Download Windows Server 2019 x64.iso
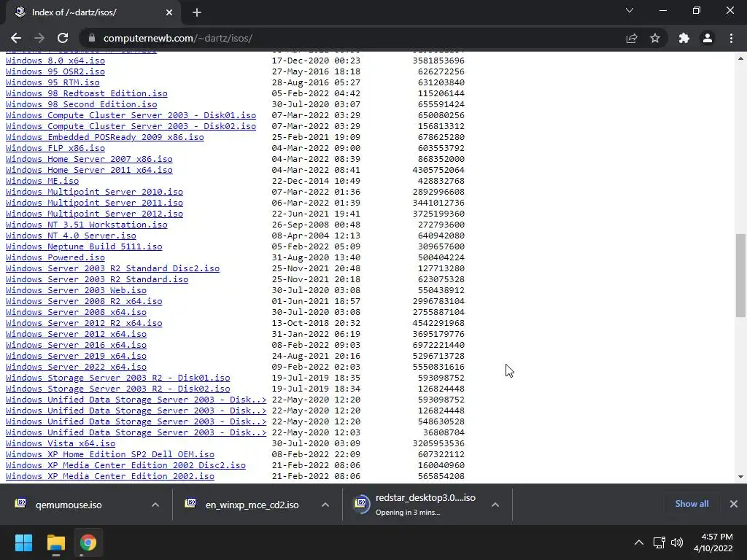 [x=76, y=356]
